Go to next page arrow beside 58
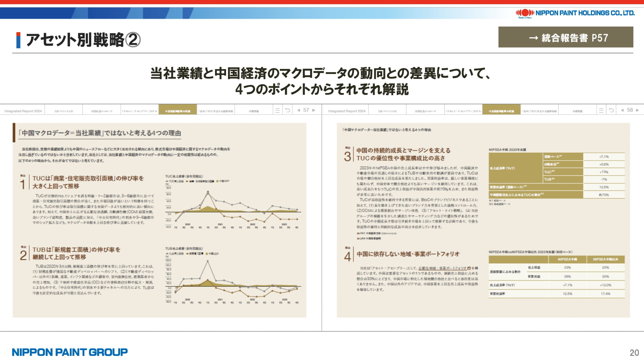 (637, 110)
